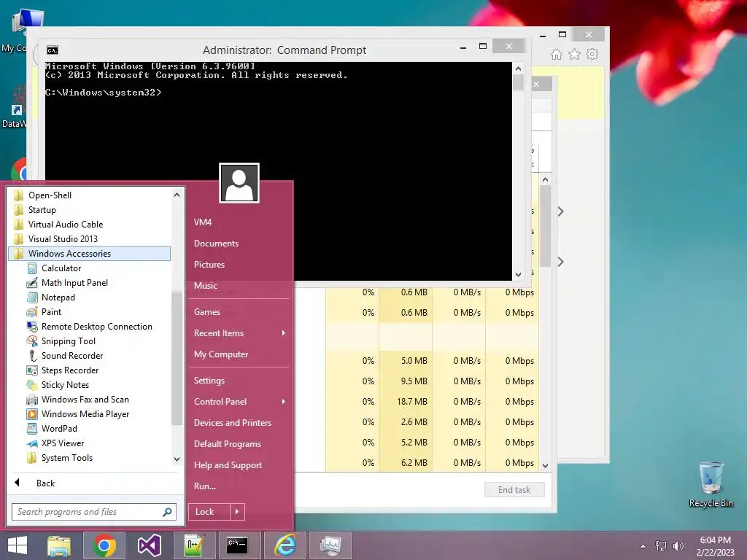Launch Windows Media Player

pos(85,414)
